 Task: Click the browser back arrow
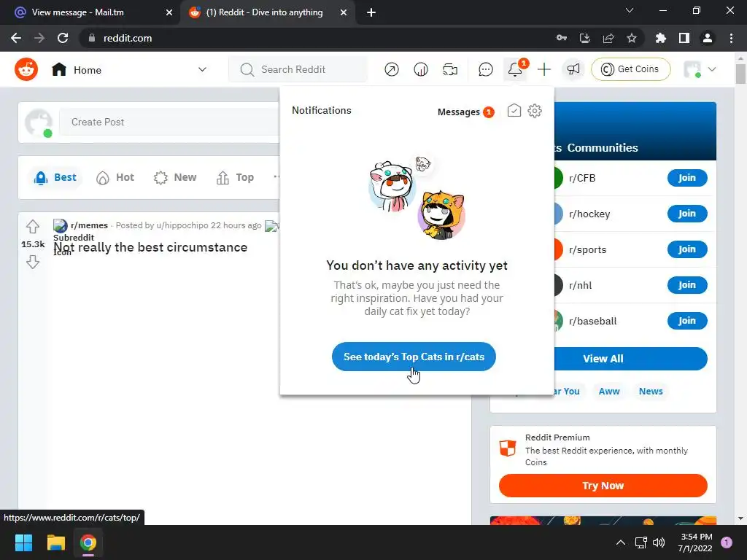pos(16,38)
